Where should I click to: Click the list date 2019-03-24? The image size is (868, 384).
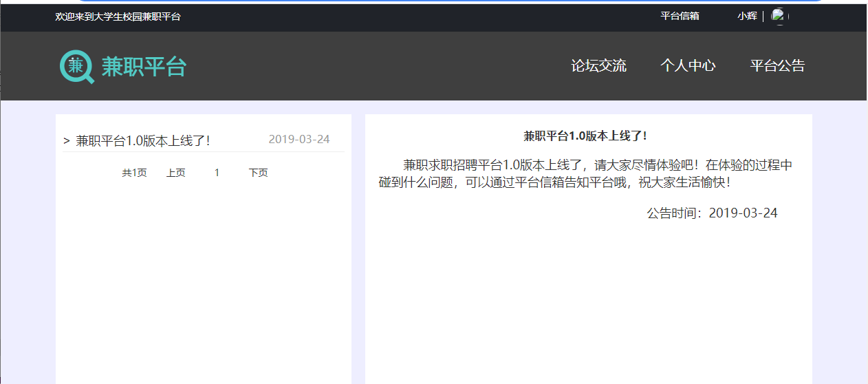click(x=299, y=139)
